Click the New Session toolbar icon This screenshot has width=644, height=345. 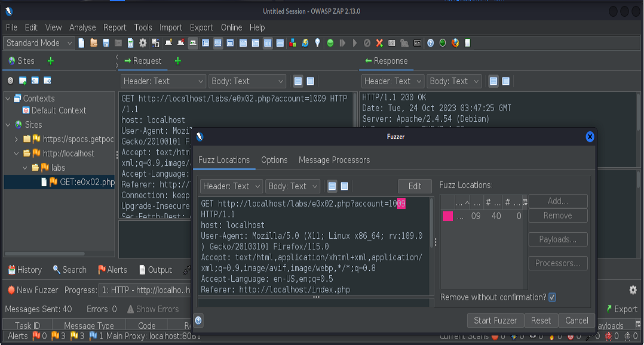point(81,43)
